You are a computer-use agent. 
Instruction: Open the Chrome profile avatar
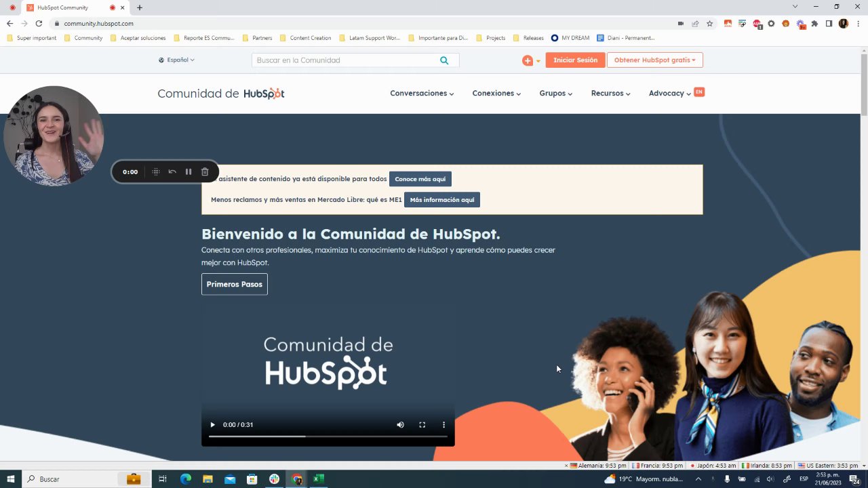[844, 23]
